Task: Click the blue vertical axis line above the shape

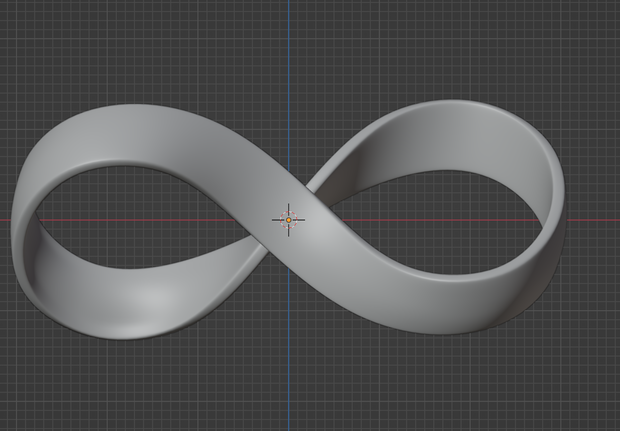Action: click(289, 79)
